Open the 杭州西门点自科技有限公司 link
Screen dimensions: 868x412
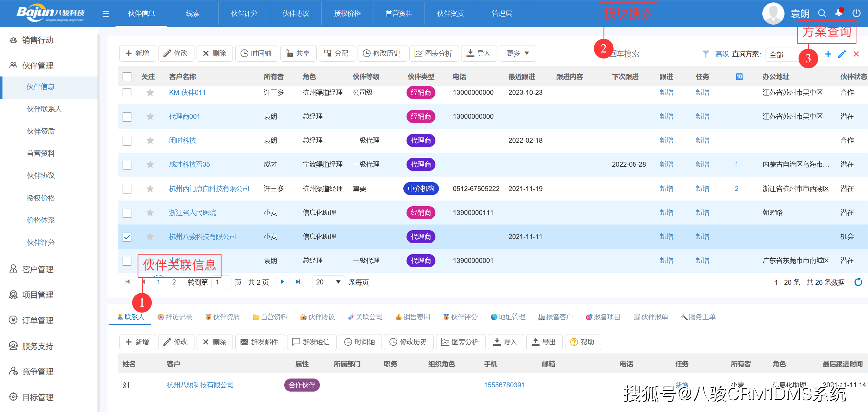tap(209, 189)
